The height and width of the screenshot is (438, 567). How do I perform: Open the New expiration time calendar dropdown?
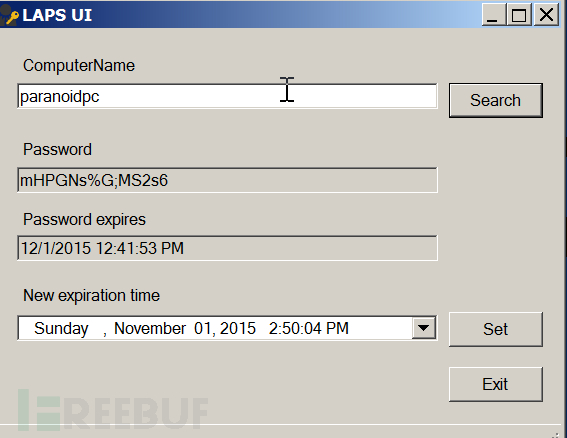tap(423, 328)
